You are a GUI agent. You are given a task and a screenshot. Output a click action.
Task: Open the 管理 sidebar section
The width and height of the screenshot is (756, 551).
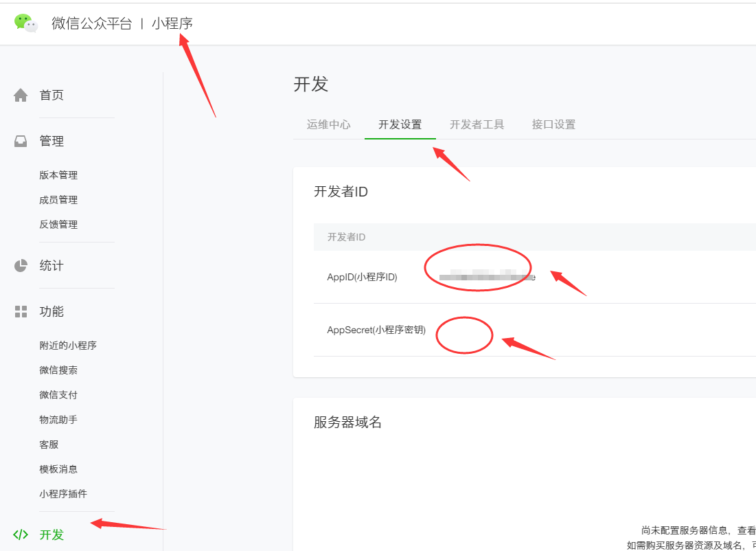click(x=51, y=141)
